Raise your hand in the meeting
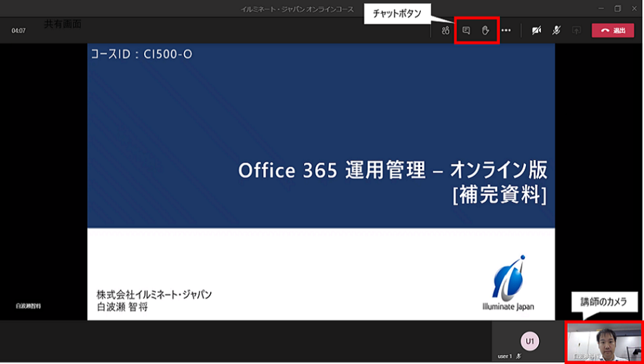This screenshot has height=364, width=644. [x=485, y=30]
